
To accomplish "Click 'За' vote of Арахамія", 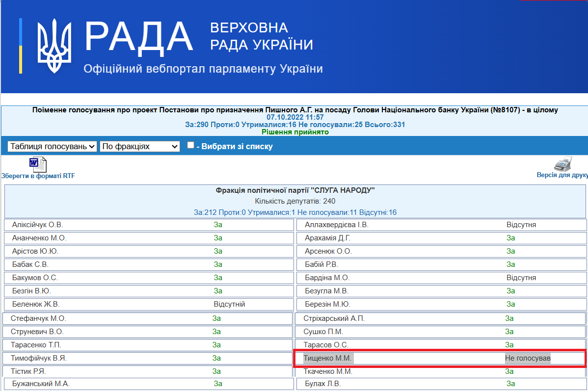I will coord(511,238).
